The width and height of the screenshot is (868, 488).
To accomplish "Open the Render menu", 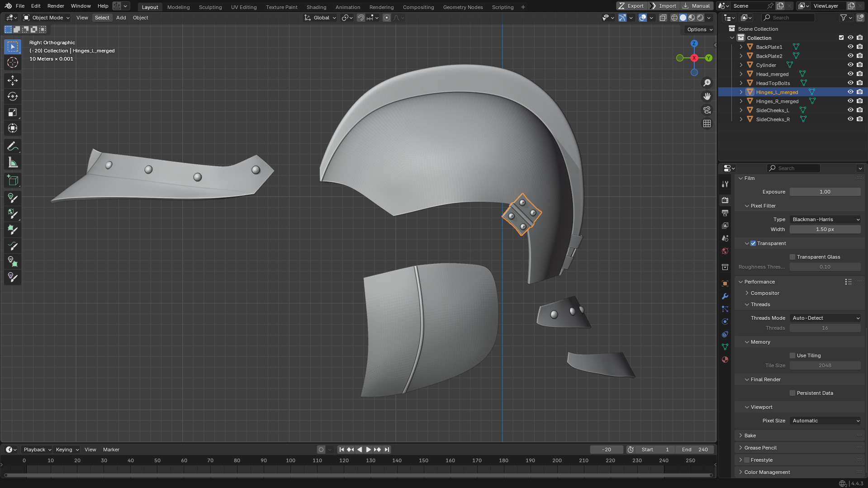I will pyautogui.click(x=56, y=6).
